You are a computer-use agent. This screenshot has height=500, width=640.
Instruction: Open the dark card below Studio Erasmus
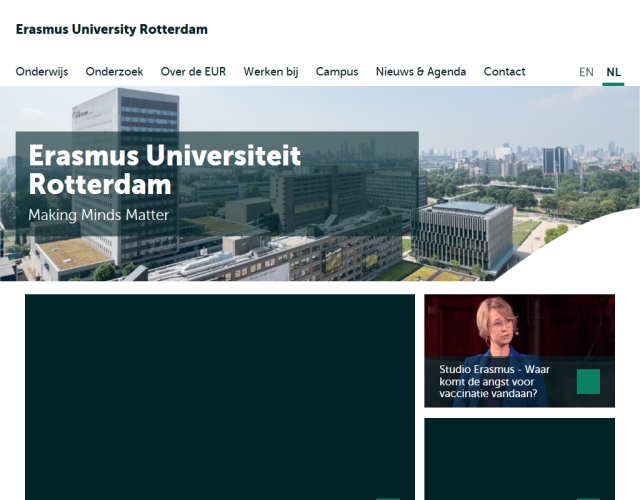(x=520, y=459)
